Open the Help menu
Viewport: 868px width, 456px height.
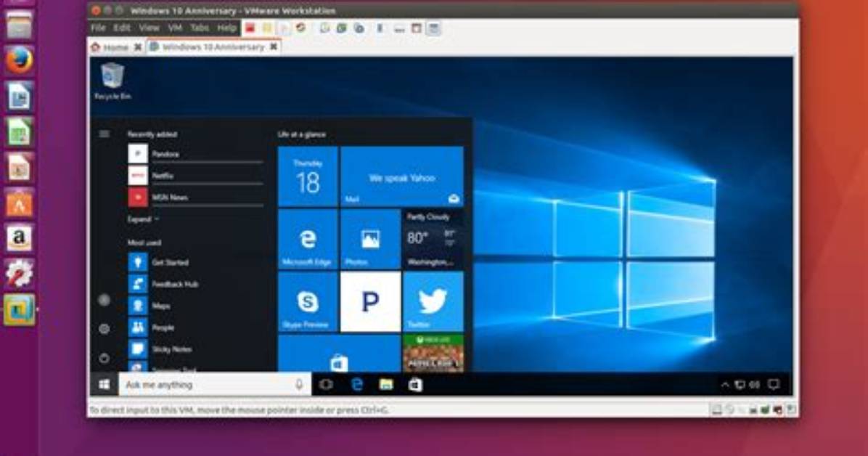click(x=226, y=28)
